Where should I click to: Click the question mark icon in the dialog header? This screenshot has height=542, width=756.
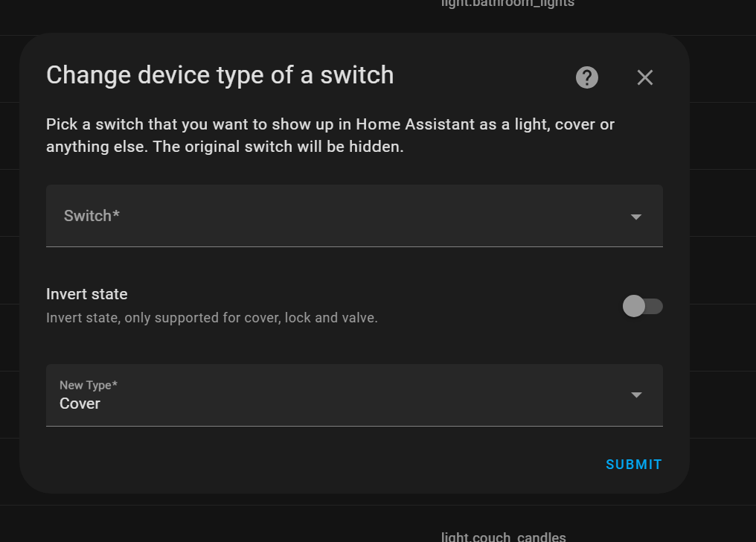(x=586, y=77)
